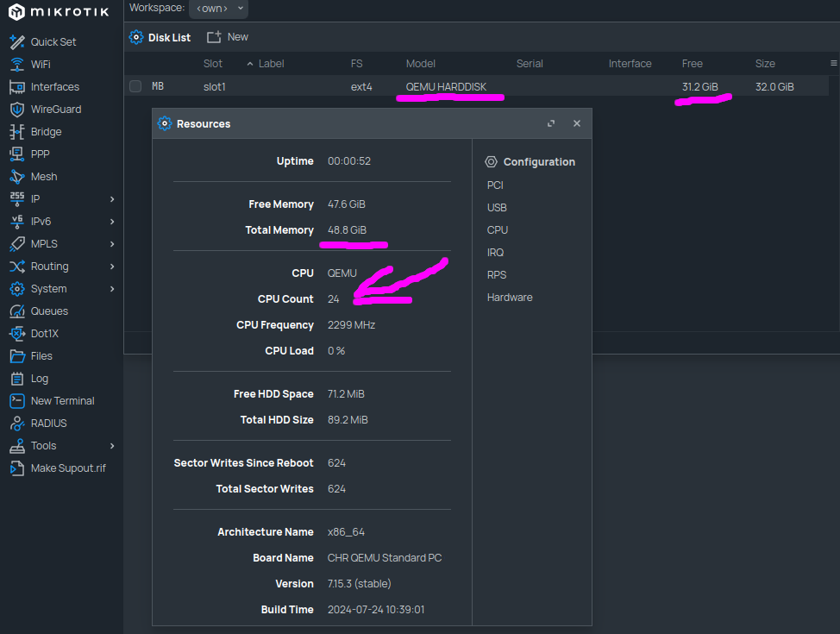The height and width of the screenshot is (634, 840).
Task: Click the MikroTik logo
Action: pyautogui.click(x=59, y=12)
